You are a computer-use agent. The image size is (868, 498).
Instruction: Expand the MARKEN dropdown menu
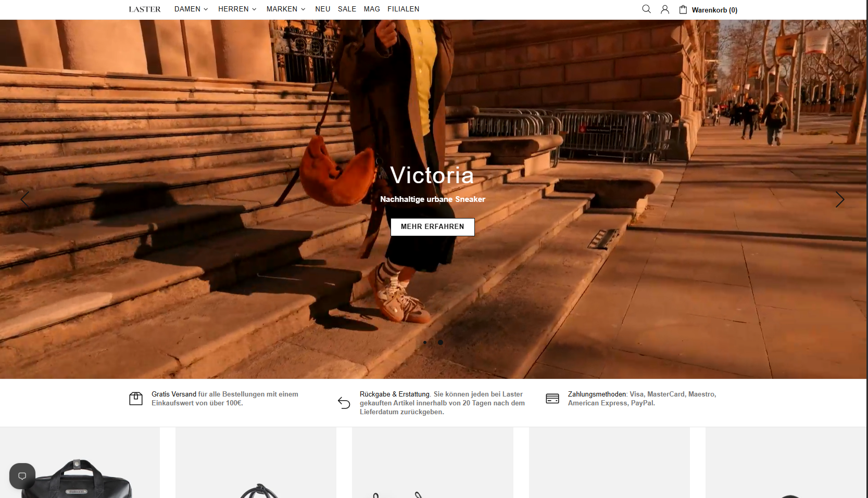pyautogui.click(x=286, y=9)
